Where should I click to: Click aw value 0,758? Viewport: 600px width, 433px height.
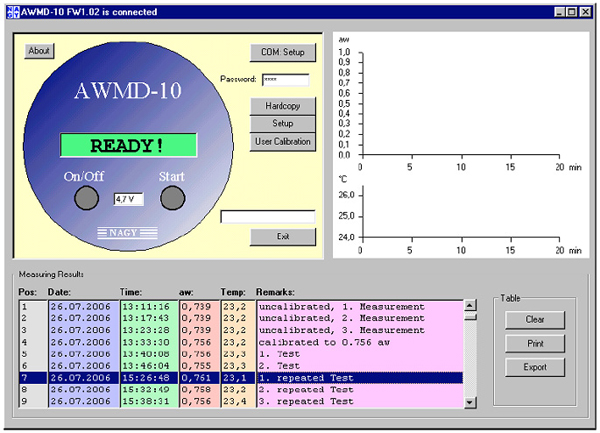(x=196, y=390)
